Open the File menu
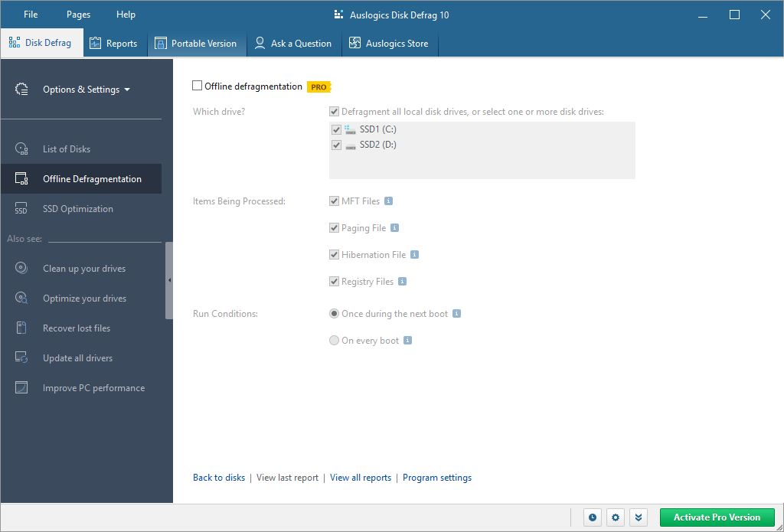This screenshot has height=532, width=784. point(31,15)
